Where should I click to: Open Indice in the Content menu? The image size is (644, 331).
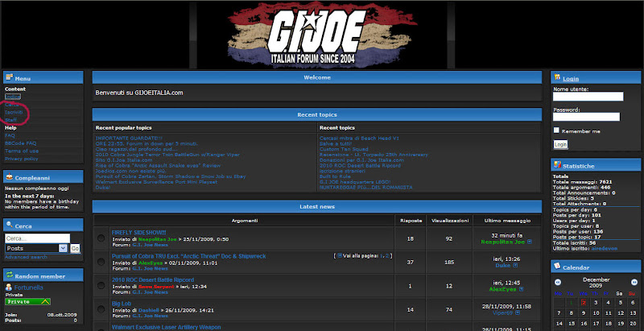pyautogui.click(x=13, y=97)
